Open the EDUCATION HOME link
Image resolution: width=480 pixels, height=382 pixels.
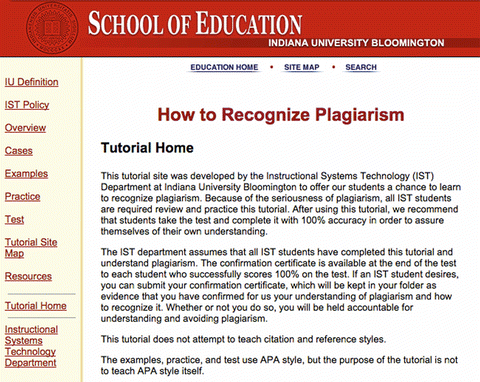pos(224,67)
